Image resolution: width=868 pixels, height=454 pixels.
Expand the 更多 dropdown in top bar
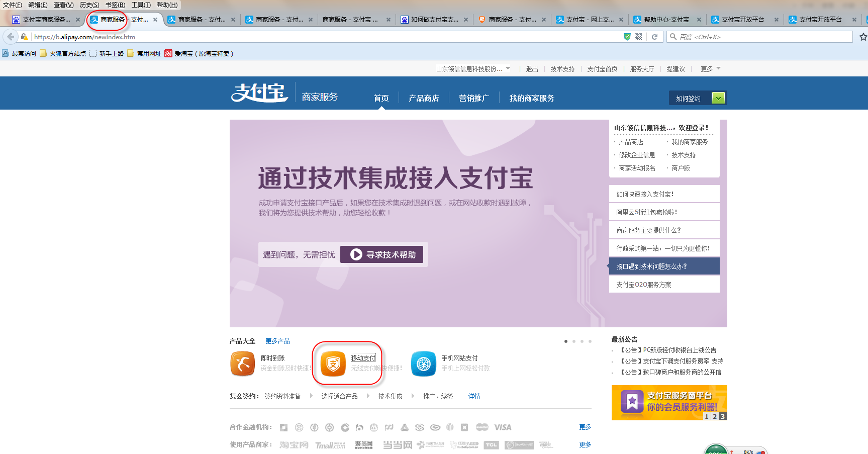(x=711, y=69)
